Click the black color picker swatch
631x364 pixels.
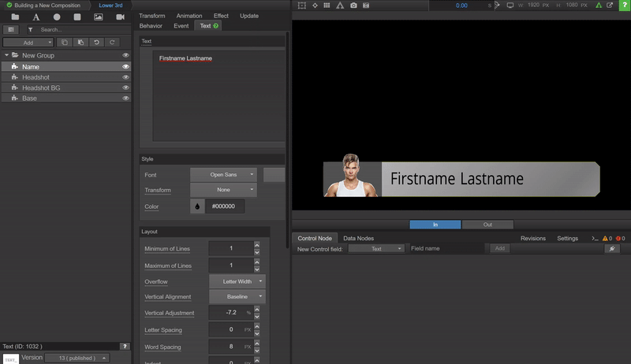(197, 206)
